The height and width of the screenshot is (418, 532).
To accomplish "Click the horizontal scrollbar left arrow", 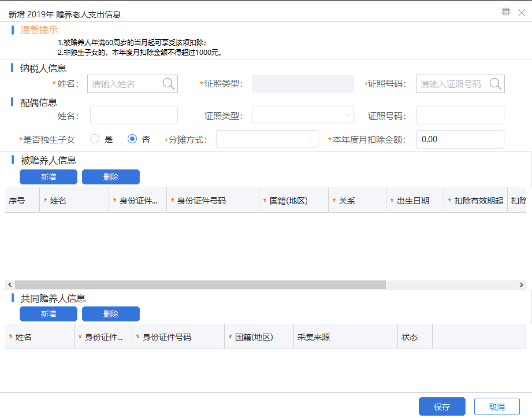I will click(10, 284).
